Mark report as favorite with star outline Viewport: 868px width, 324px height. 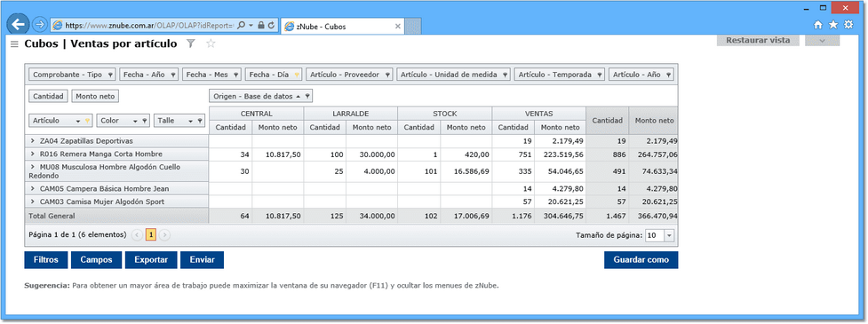(x=211, y=43)
